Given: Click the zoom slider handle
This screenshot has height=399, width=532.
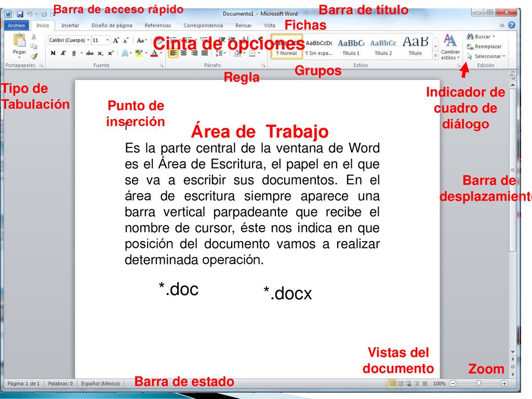Looking at the screenshot, I should pos(478,383).
